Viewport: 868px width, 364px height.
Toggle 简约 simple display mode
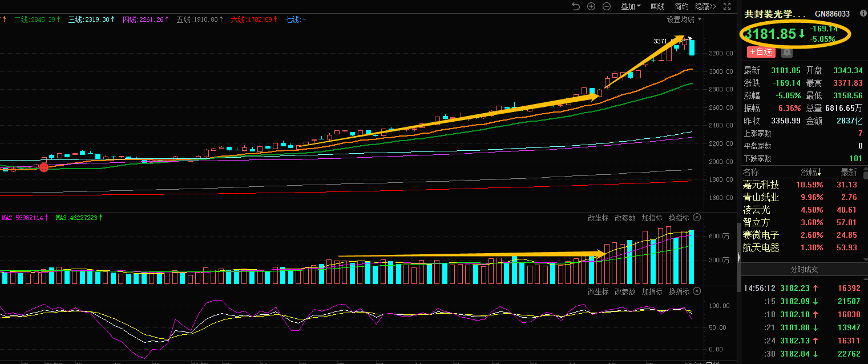tap(681, 6)
